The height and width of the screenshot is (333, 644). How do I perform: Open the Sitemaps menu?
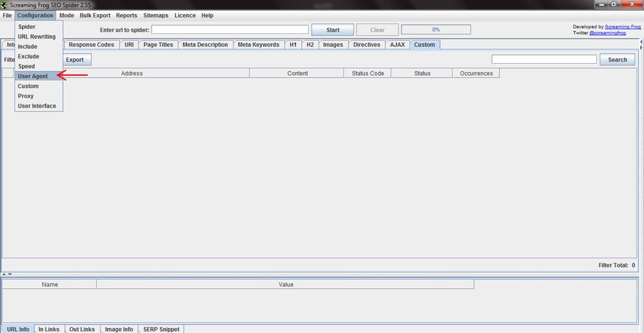click(156, 16)
